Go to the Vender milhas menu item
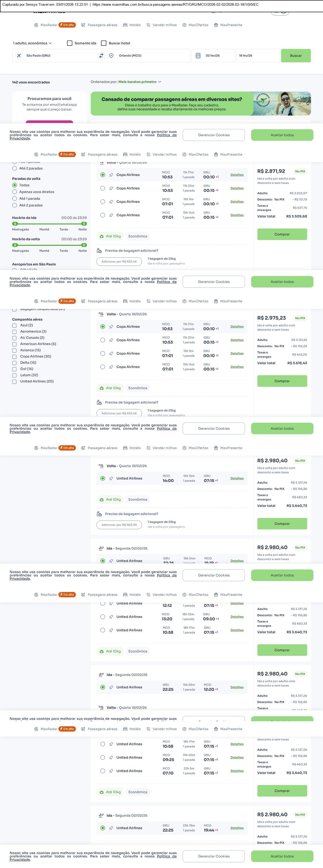Screen dimensions: 323x868 (x=161, y=25)
